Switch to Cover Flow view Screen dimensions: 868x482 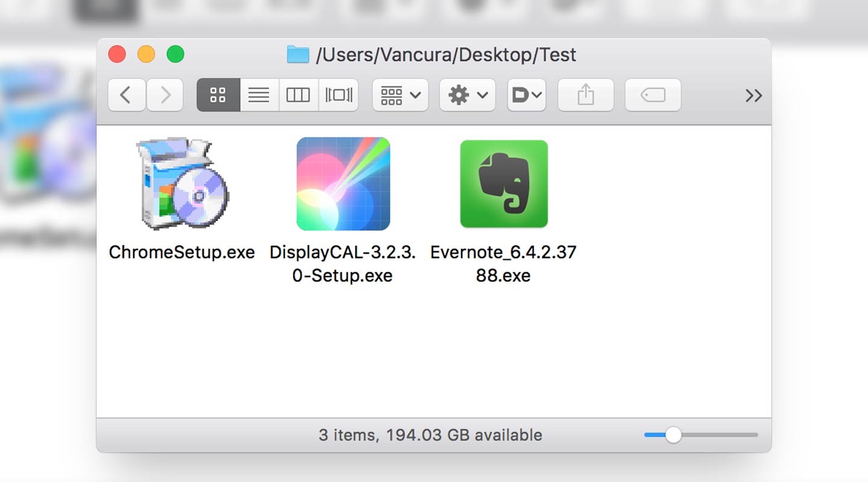click(338, 95)
